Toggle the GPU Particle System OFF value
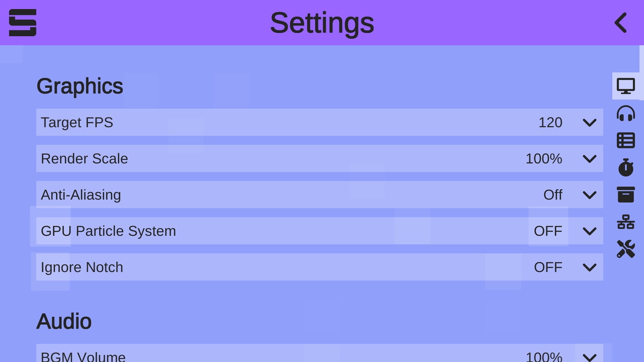Image resolution: width=644 pixels, height=362 pixels. 548,231
